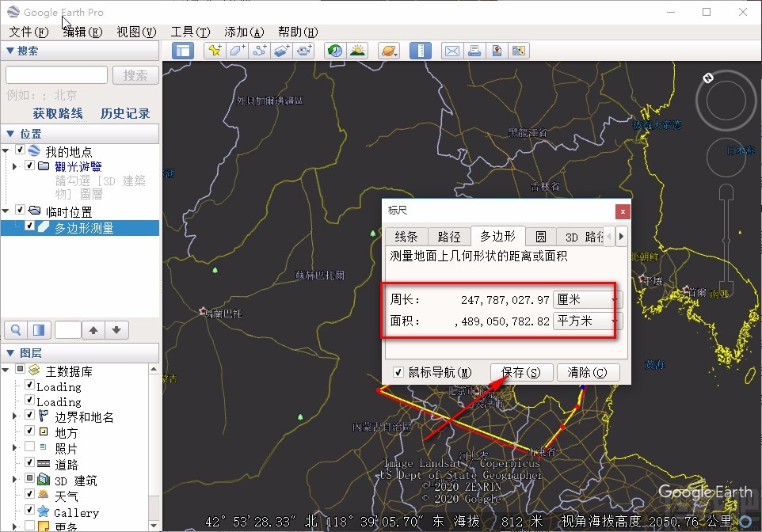Toggle 觀光遊覽 folder checkbox

pyautogui.click(x=29, y=165)
